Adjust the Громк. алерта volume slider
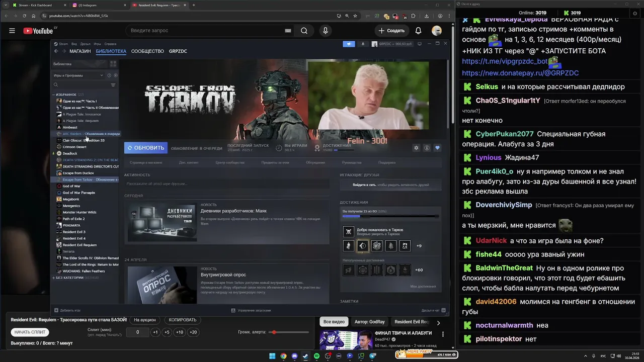Image resolution: width=644 pixels, height=362 pixels. (x=289, y=332)
